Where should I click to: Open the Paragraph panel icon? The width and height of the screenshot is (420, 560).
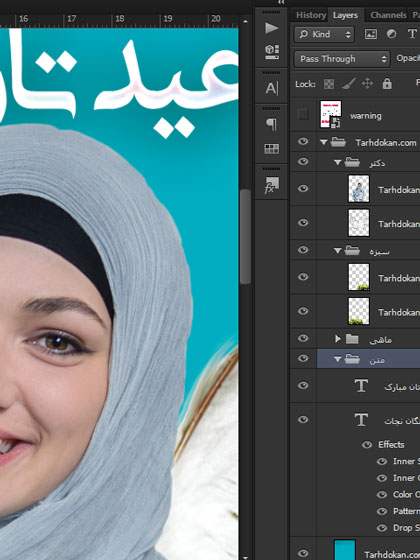click(x=271, y=124)
